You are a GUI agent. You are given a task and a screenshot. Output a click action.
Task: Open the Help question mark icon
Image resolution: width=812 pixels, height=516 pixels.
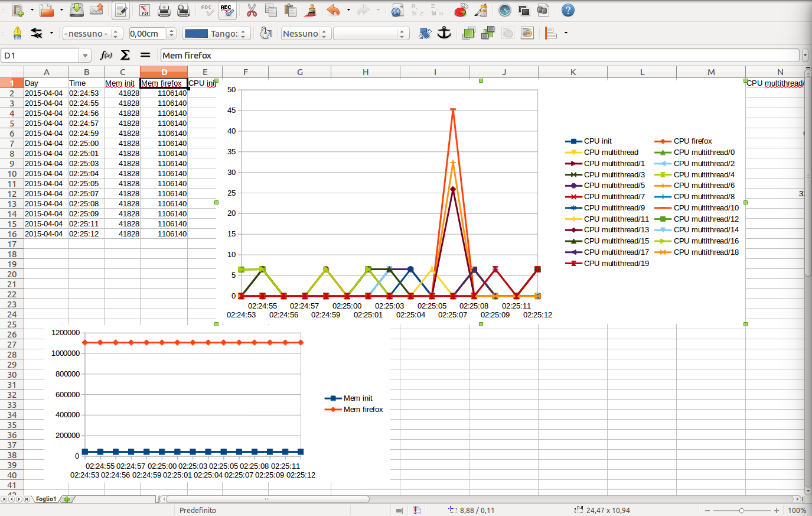(568, 10)
